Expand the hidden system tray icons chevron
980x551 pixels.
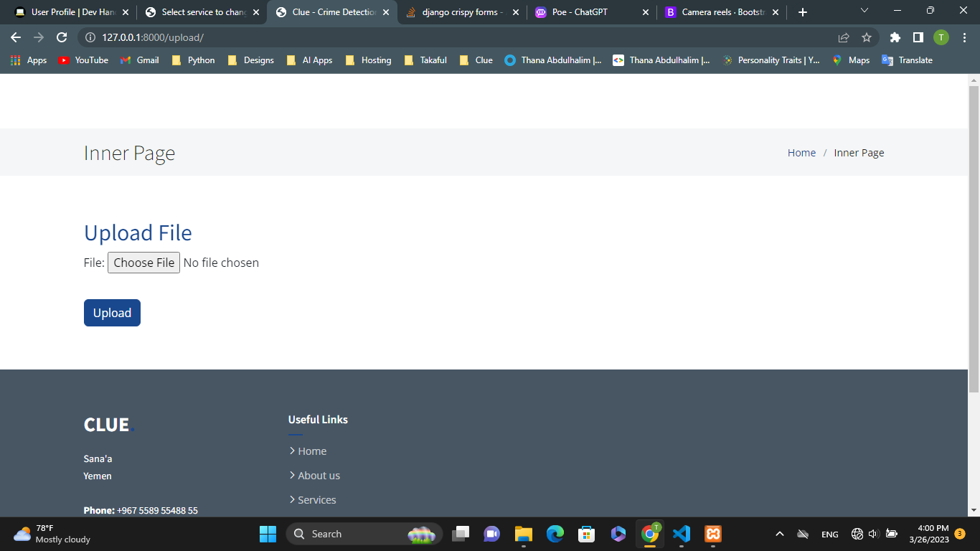pos(780,534)
